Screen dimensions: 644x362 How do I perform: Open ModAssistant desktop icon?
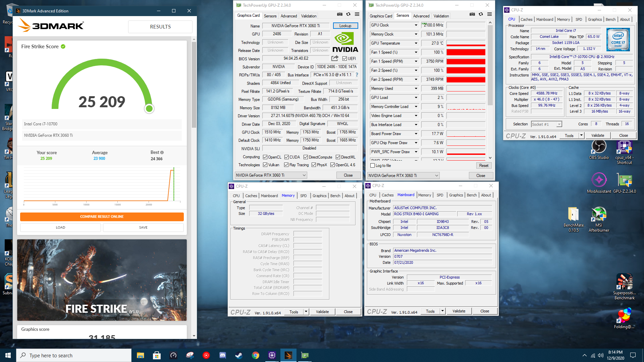point(599,183)
